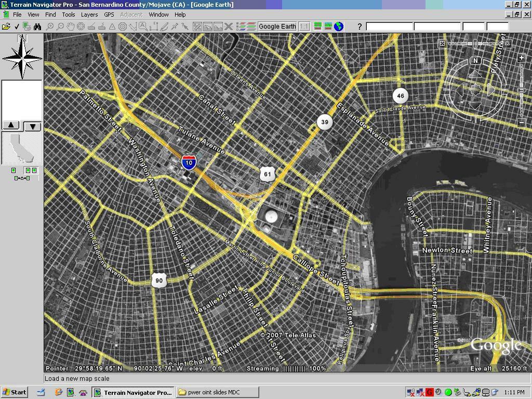Toggle the single-map view green square
The height and width of the screenshot is (399, 532).
click(x=14, y=170)
